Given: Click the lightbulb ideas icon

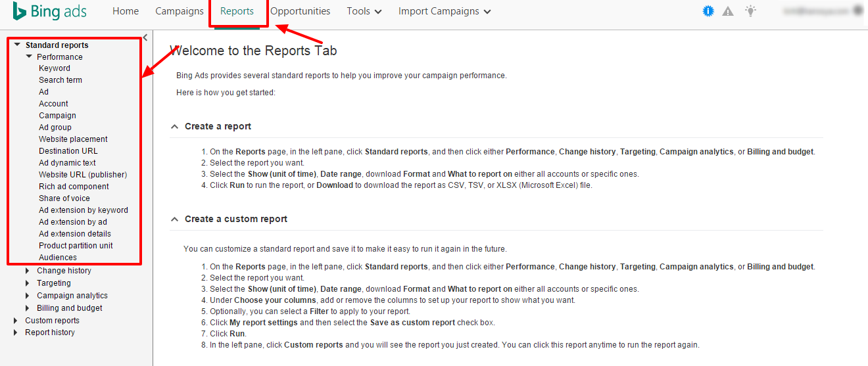Looking at the screenshot, I should (x=750, y=11).
